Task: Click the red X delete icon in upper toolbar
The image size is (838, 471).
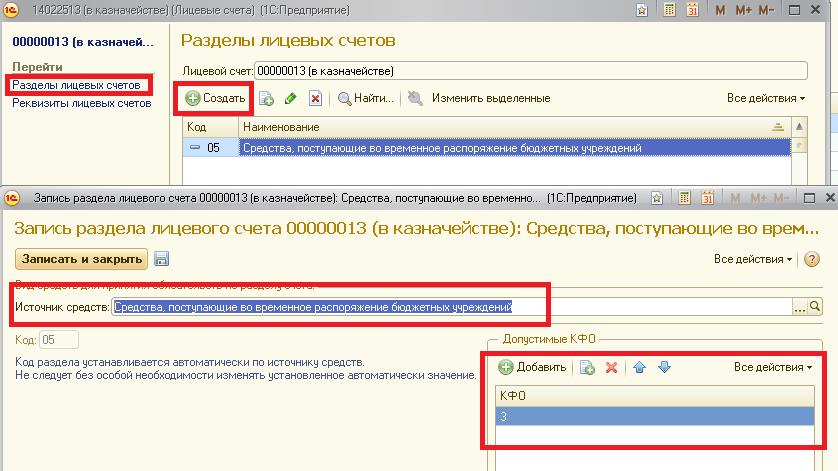Action: pyautogui.click(x=315, y=98)
